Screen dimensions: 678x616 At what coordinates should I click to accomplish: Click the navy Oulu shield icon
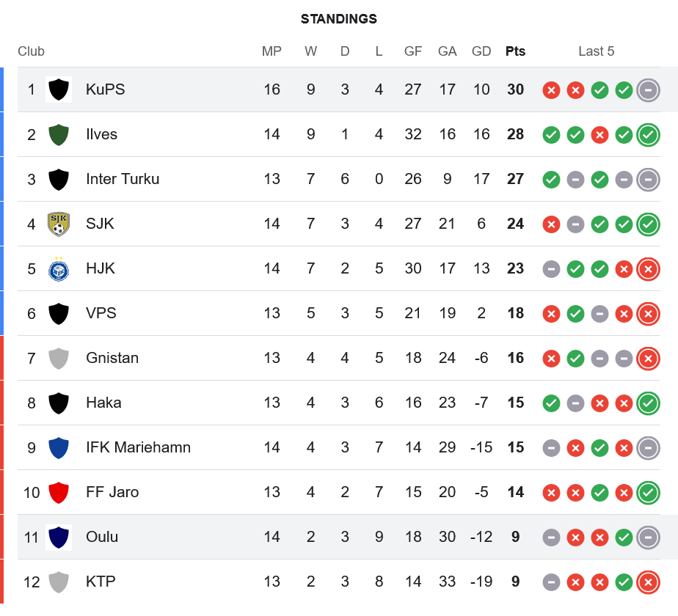click(x=59, y=537)
